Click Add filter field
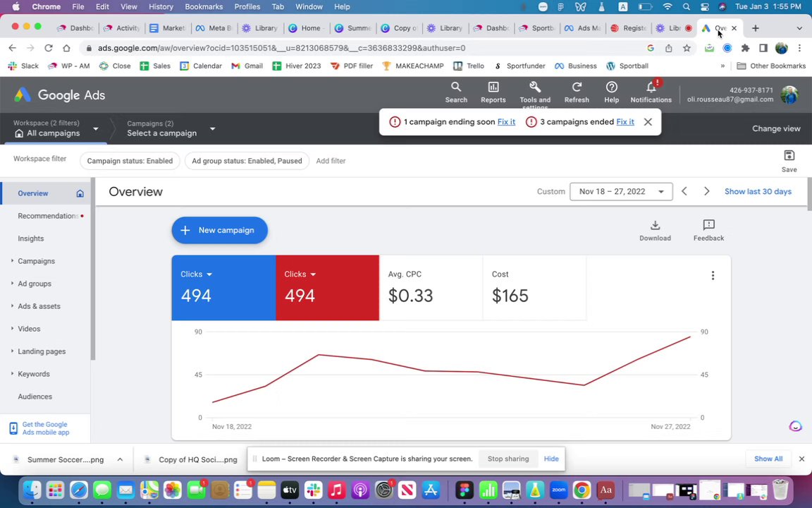812x508 pixels. [331, 161]
